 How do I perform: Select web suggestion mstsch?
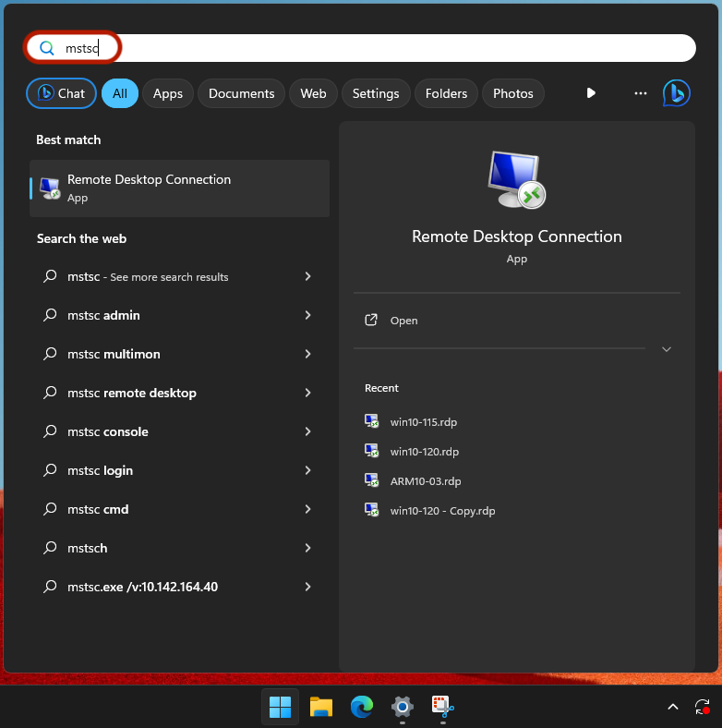(179, 549)
